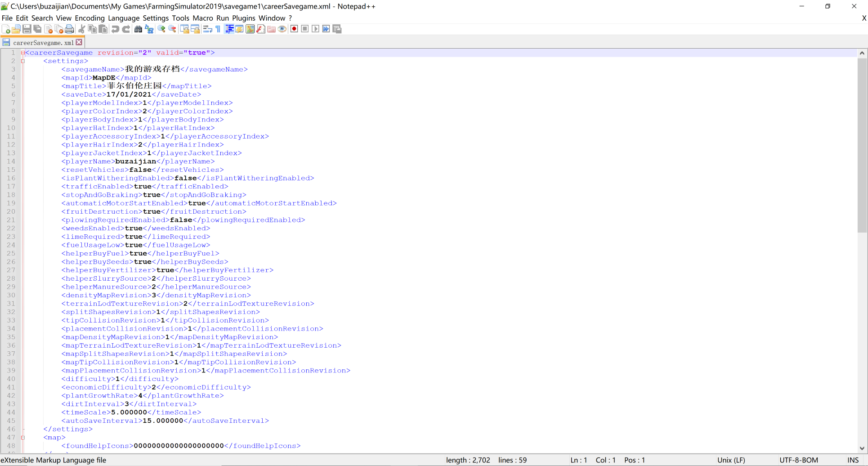Click the Redo toolbar icon
Viewport: 868px width, 466px height.
click(x=126, y=29)
